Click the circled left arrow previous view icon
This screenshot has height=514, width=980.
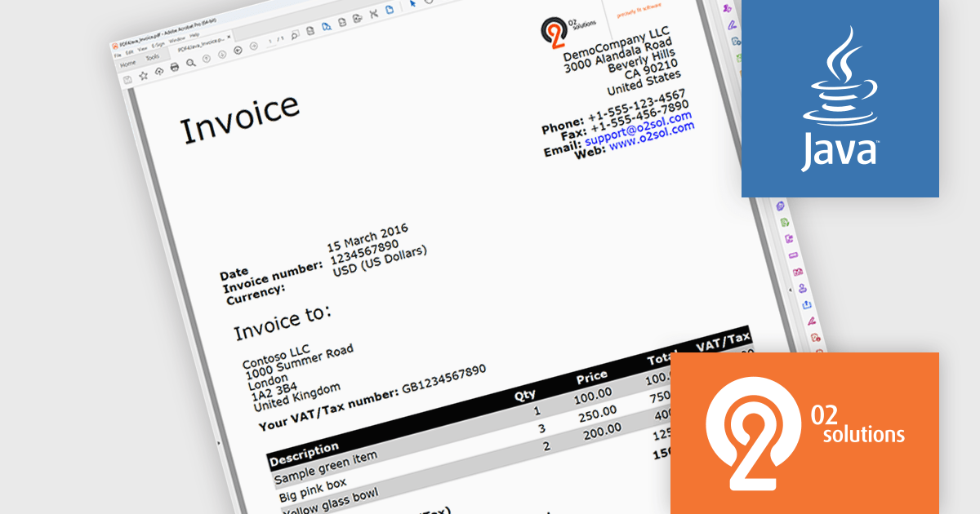point(238,51)
